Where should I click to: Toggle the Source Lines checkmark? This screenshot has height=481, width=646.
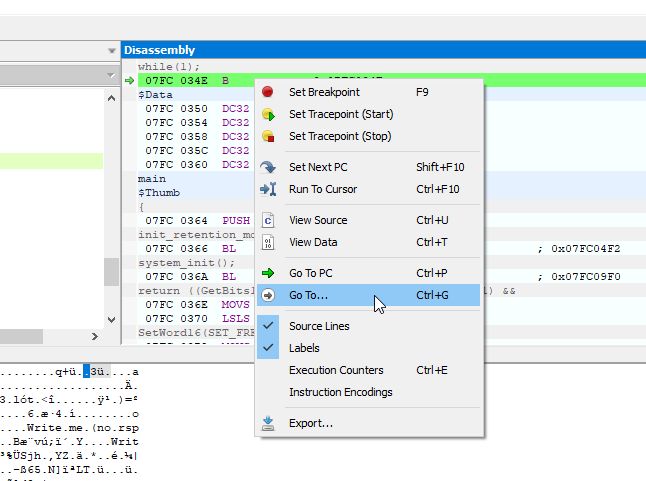coord(268,326)
